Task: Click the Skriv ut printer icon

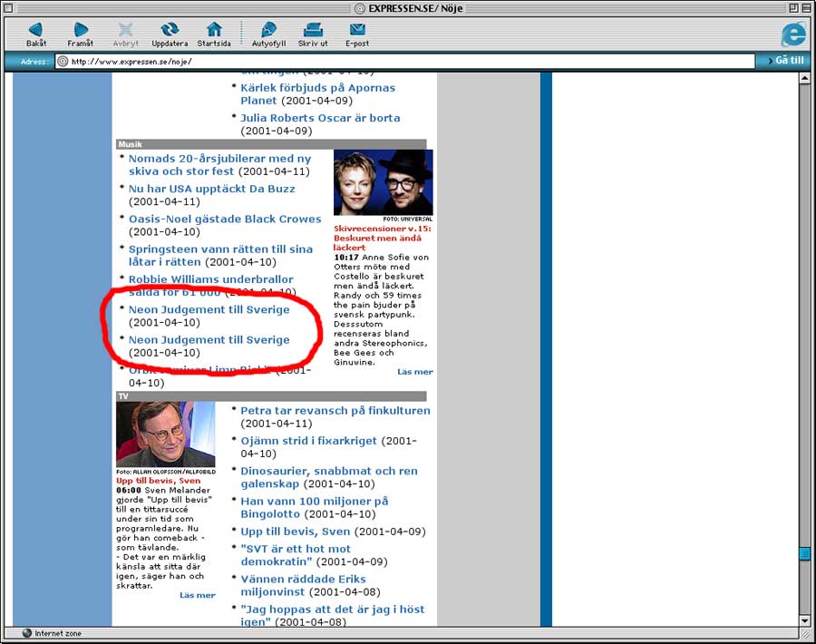Action: 313,30
